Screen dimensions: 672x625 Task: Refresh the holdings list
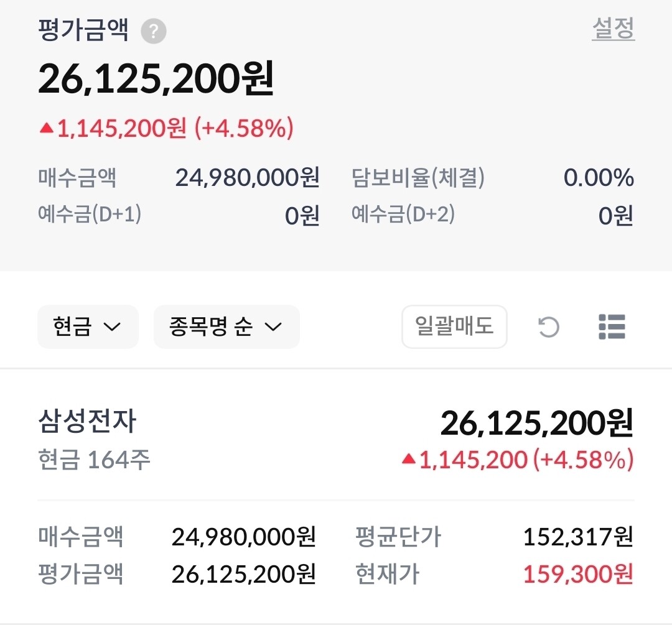(548, 326)
